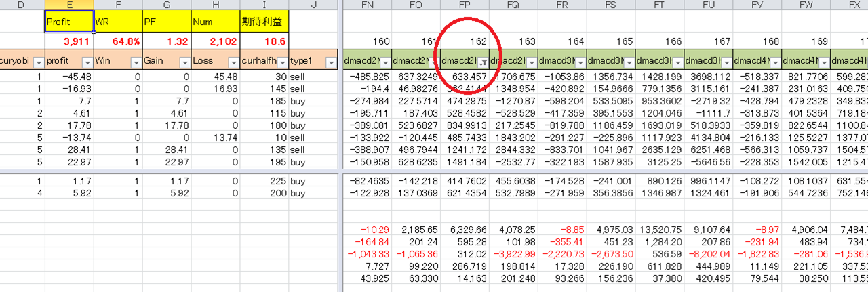Click the Gain column filter button
Image resolution: width=868 pixels, height=292 pixels.
(184, 62)
